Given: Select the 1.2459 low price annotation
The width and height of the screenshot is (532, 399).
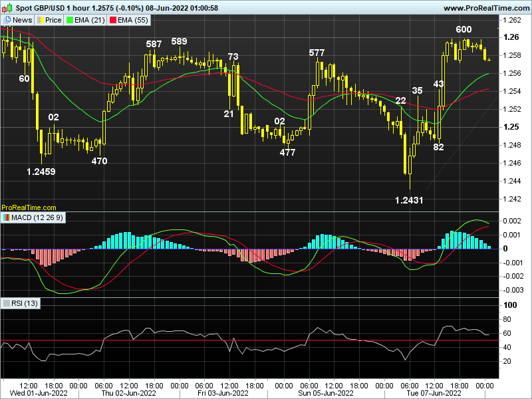Looking at the screenshot, I should click(x=41, y=171).
